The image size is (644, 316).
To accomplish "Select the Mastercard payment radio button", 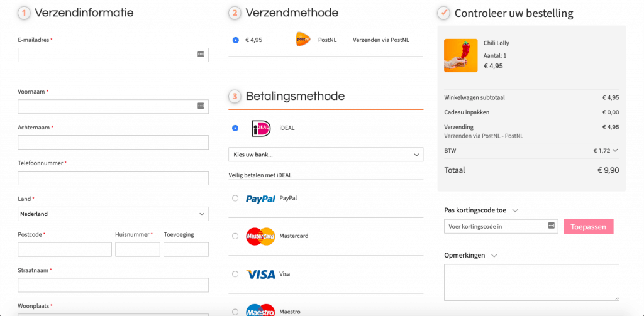I will pyautogui.click(x=235, y=236).
